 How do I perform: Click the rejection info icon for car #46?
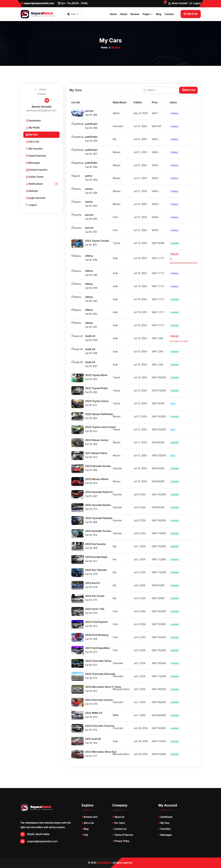coord(171,259)
